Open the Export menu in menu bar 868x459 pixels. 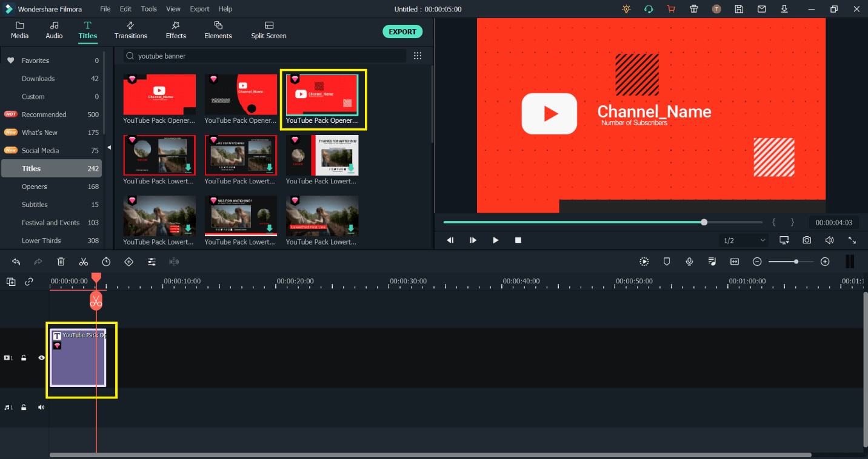tap(199, 9)
